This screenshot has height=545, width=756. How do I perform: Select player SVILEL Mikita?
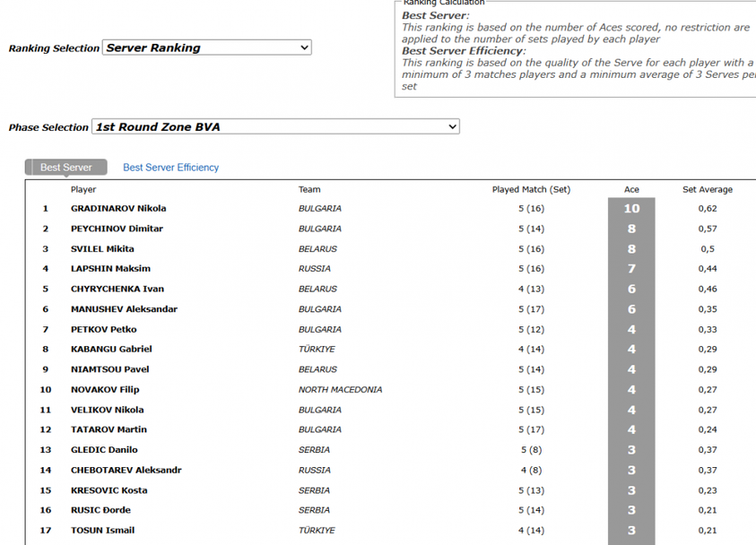coord(103,248)
